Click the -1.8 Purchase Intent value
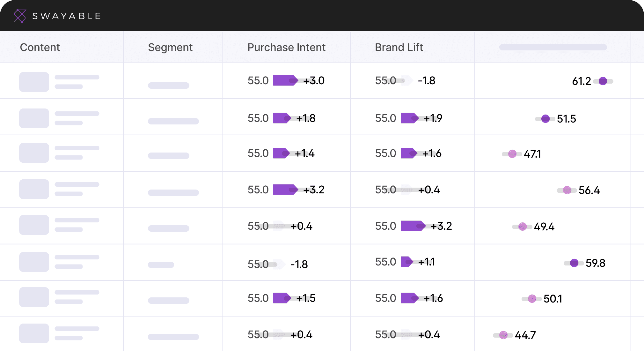This screenshot has height=351, width=644. (x=299, y=264)
